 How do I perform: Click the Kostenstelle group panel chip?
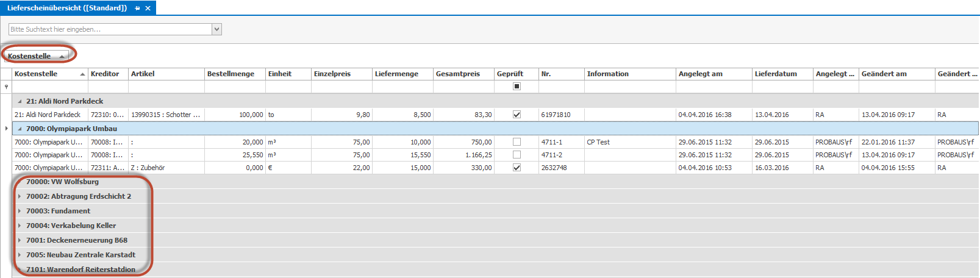click(36, 55)
